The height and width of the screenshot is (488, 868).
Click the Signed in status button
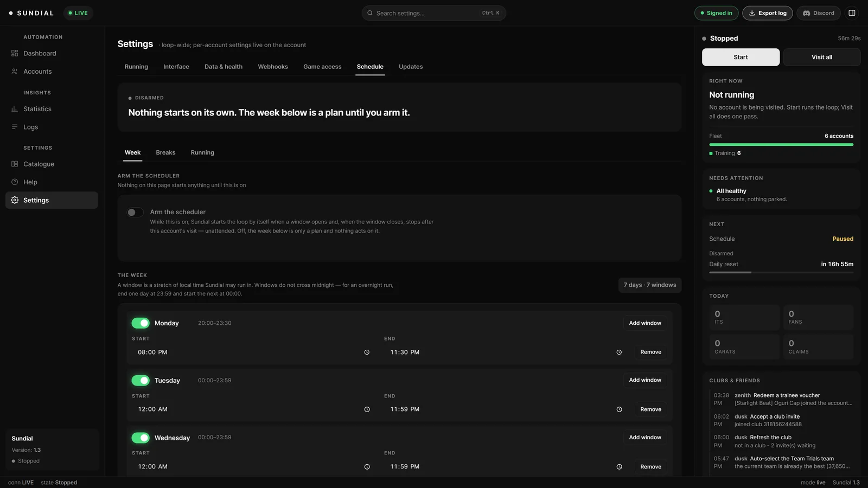(716, 13)
